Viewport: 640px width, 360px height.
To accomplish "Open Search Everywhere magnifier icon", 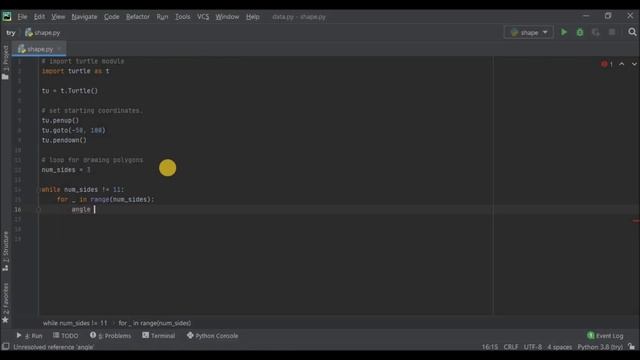I will (632, 32).
